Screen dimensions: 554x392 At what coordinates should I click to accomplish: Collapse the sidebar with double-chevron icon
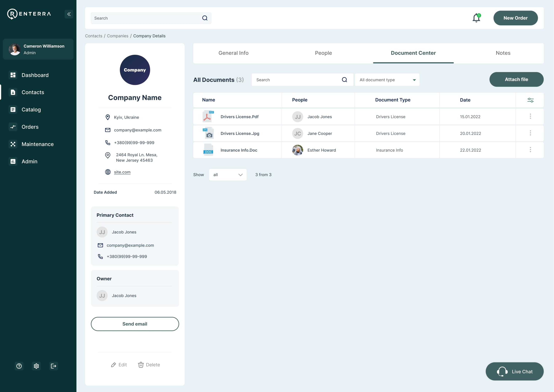pyautogui.click(x=69, y=14)
